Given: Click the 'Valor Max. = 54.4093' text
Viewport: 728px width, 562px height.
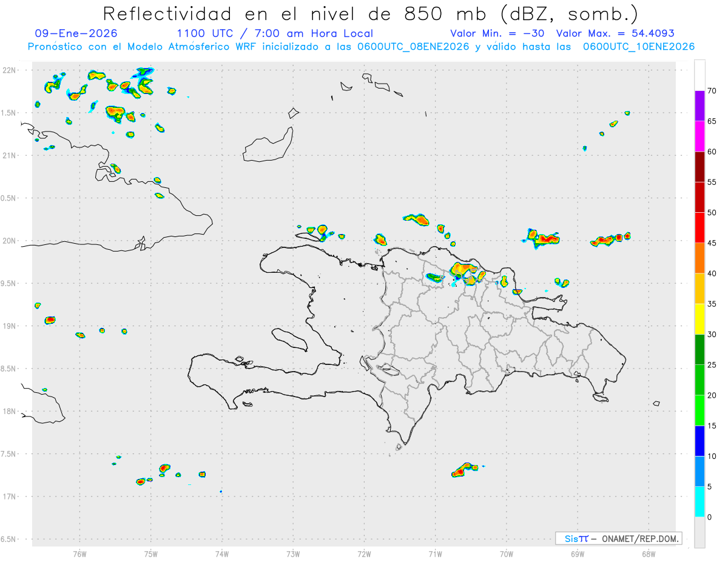Looking at the screenshot, I should tap(615, 34).
